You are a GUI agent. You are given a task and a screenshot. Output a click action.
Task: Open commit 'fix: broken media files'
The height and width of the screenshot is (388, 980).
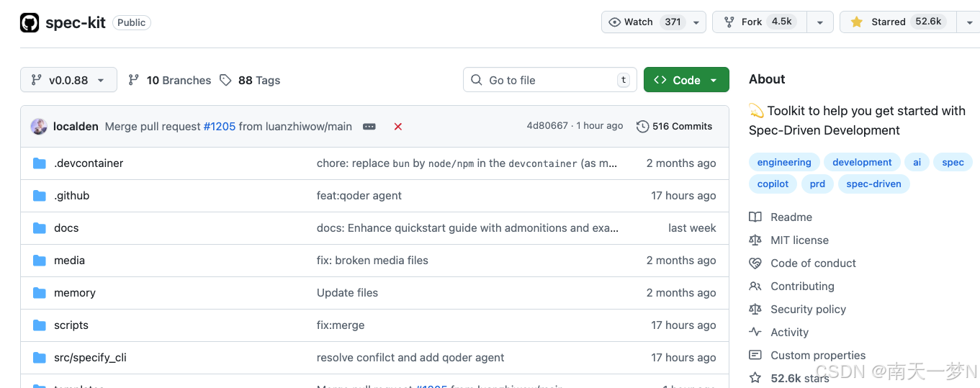click(372, 261)
